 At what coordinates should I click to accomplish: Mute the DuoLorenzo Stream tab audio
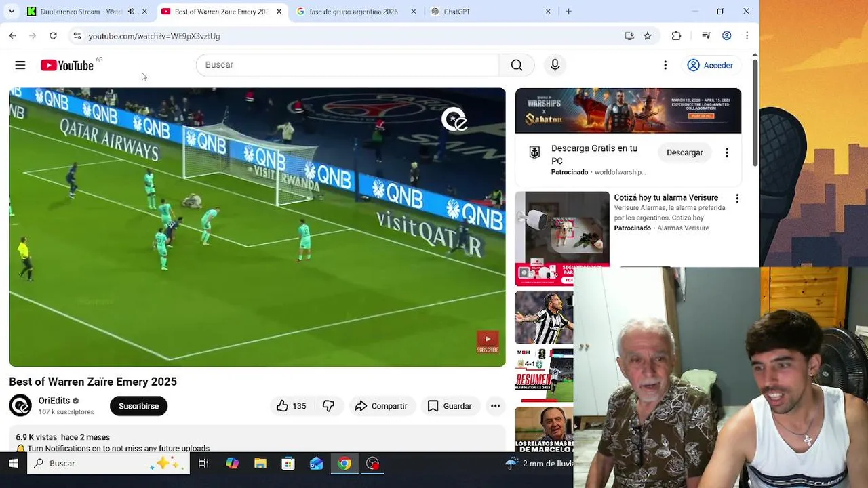(131, 12)
